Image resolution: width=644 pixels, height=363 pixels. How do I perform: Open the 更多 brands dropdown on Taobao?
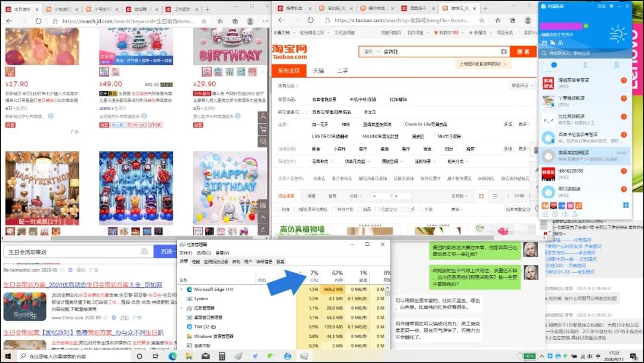(524, 123)
